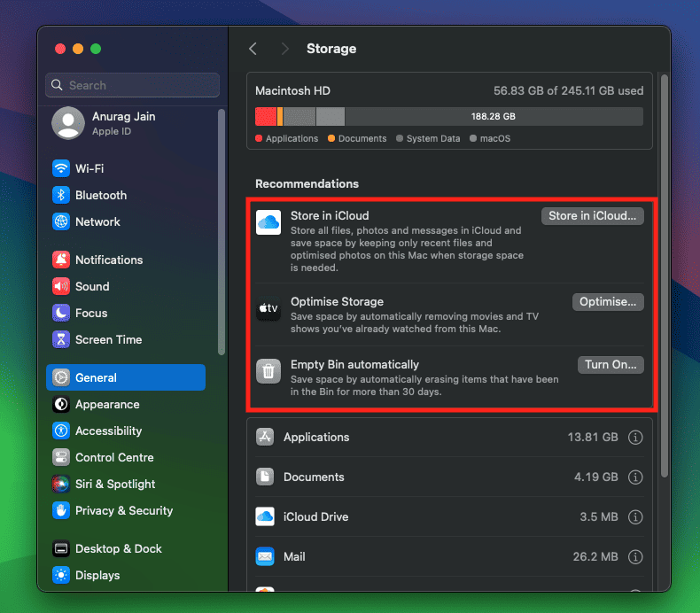Show info for Applications storage
700x613 pixels.
tap(635, 437)
